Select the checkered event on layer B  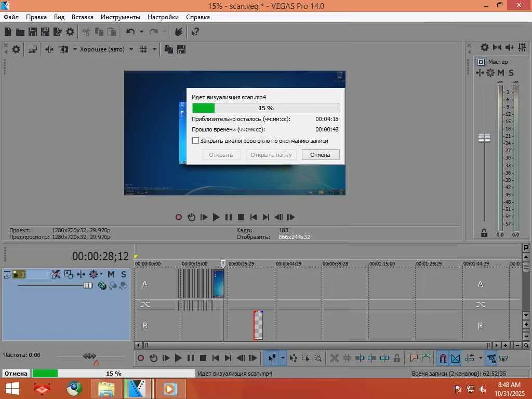click(258, 325)
